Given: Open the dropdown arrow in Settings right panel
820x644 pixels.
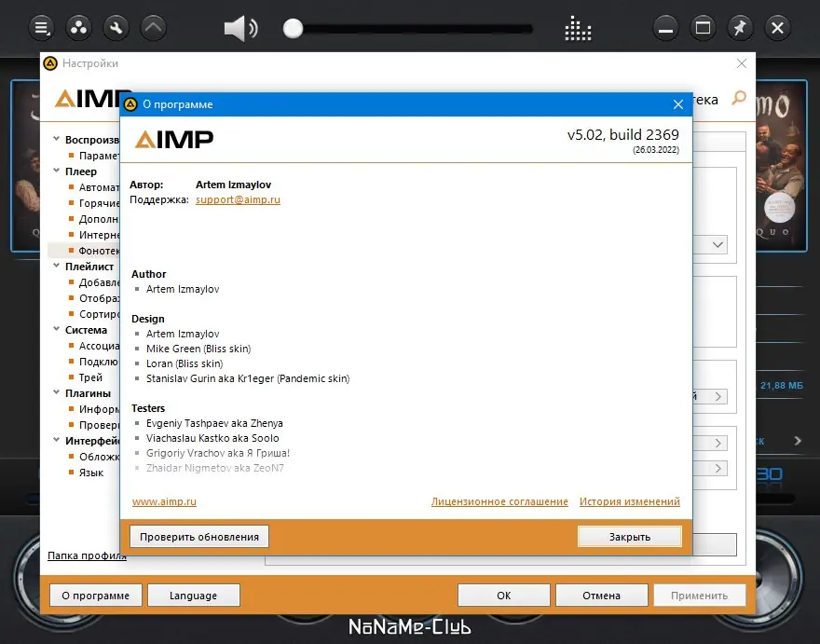Looking at the screenshot, I should click(718, 245).
